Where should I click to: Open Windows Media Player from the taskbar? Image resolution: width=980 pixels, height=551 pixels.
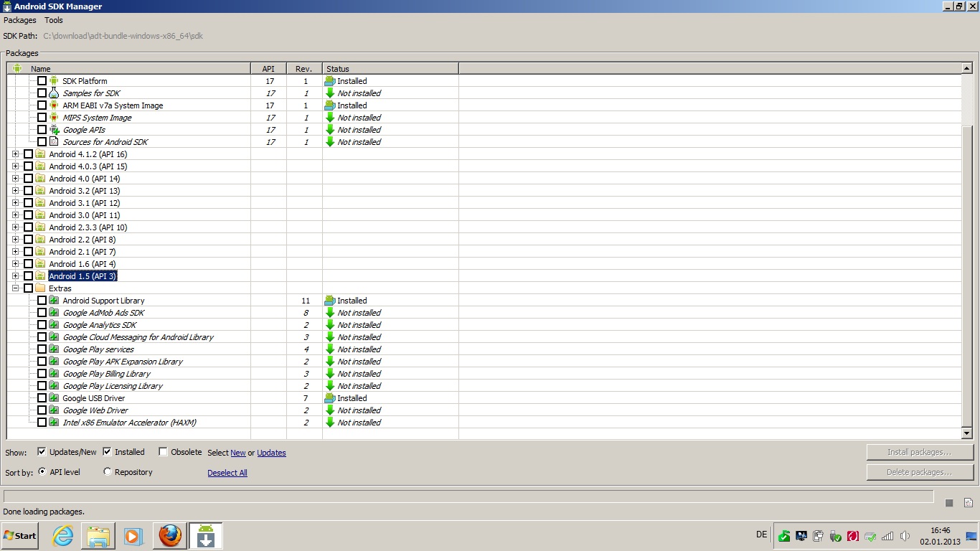(133, 536)
